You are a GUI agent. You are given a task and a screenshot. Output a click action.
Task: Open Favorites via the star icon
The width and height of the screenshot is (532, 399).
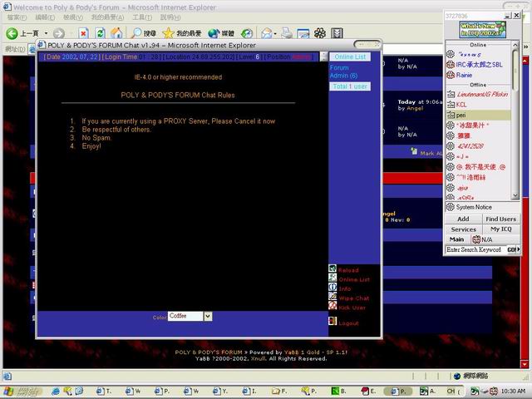pyautogui.click(x=168, y=33)
